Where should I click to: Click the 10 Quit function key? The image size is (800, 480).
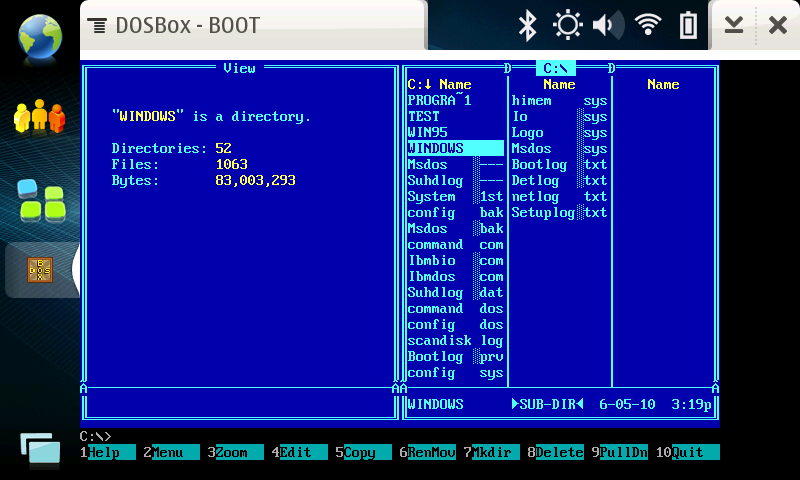point(687,452)
